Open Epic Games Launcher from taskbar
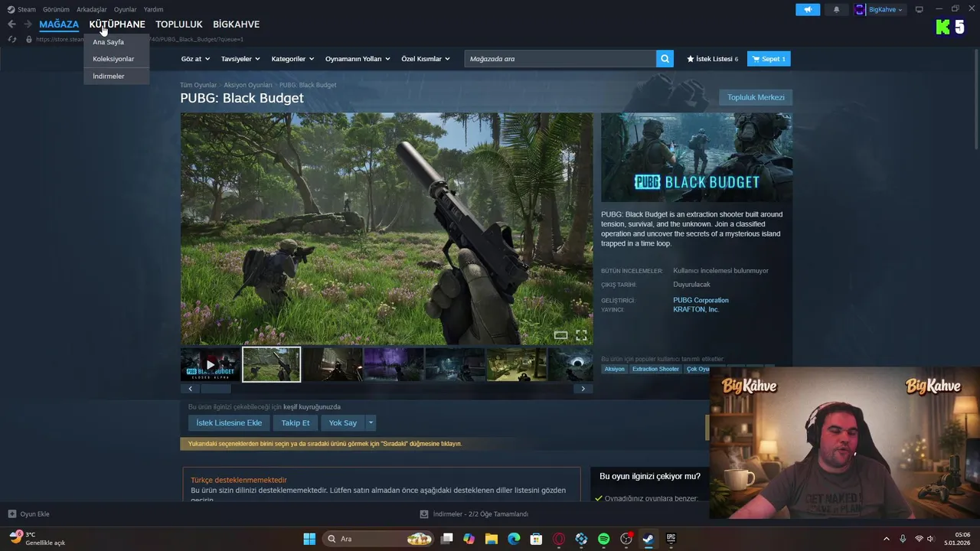The width and height of the screenshot is (980, 551). (x=671, y=539)
